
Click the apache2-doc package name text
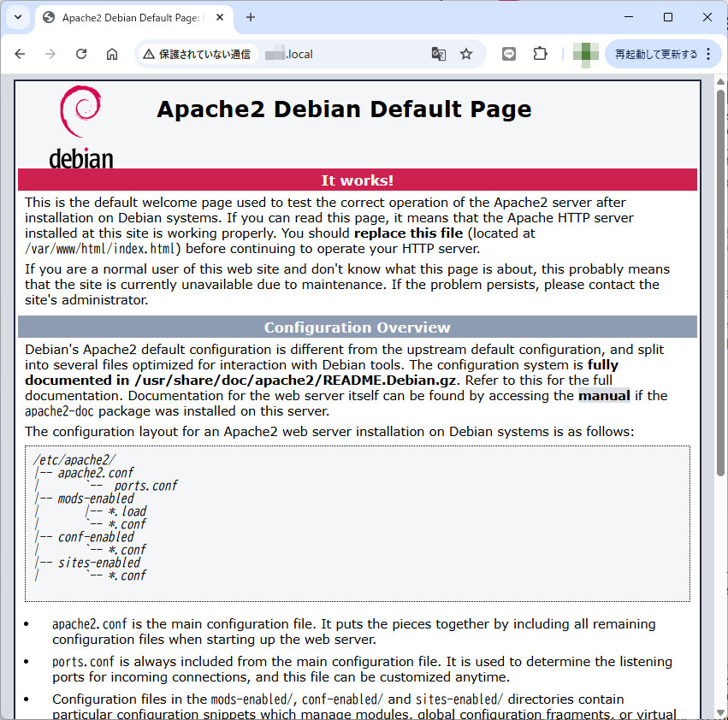click(59, 411)
